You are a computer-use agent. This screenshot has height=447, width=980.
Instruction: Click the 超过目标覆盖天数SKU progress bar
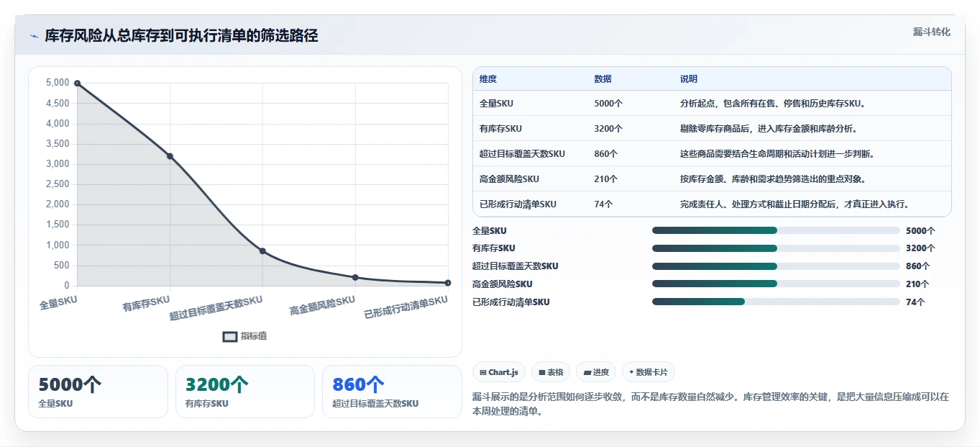776,266
